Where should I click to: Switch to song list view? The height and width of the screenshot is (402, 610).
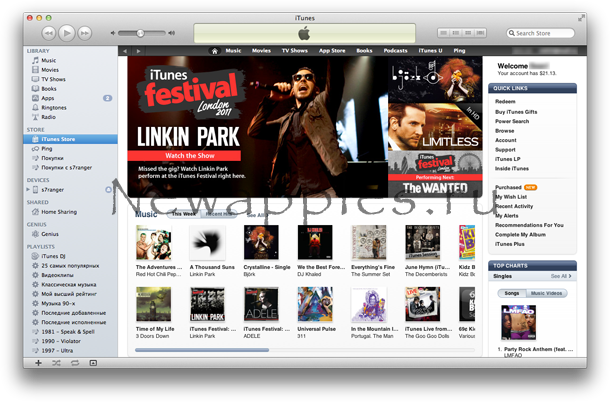click(x=443, y=33)
